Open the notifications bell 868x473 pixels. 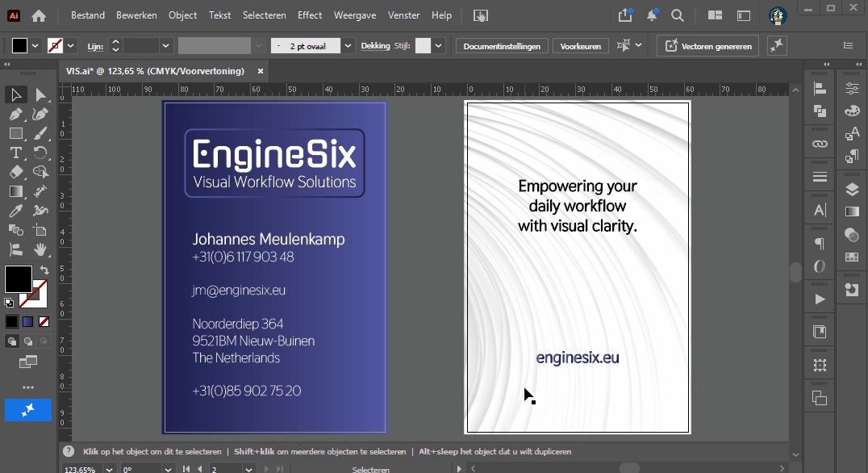(x=652, y=15)
